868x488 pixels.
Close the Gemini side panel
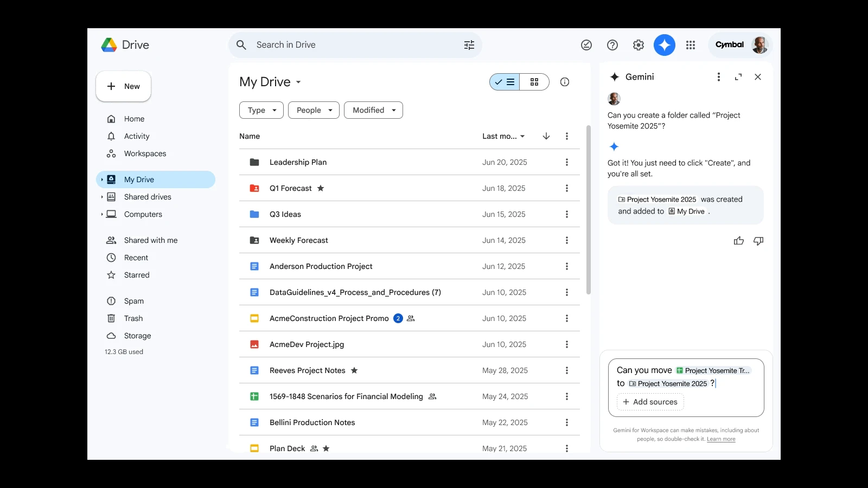(758, 77)
